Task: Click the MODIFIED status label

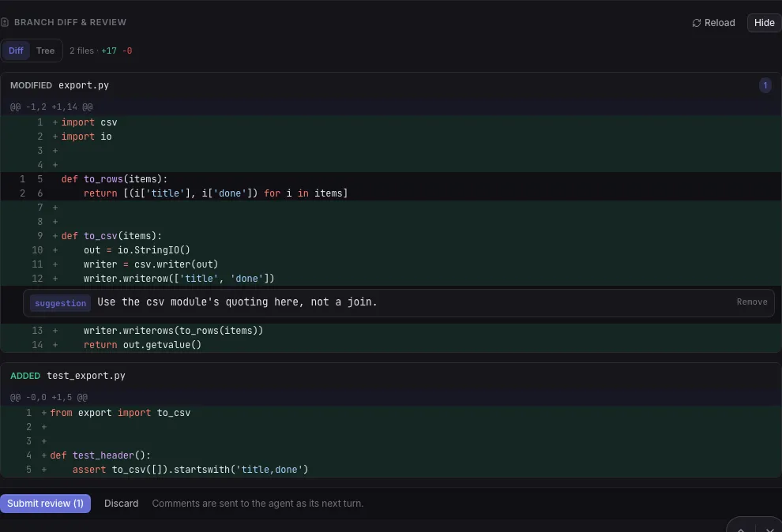Action: pyautogui.click(x=31, y=85)
